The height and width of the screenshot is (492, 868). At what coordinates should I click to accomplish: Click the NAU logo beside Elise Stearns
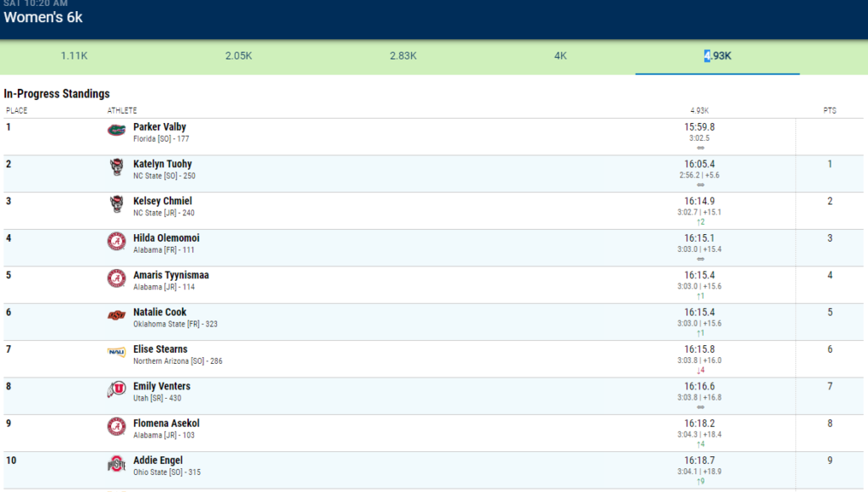pyautogui.click(x=116, y=352)
